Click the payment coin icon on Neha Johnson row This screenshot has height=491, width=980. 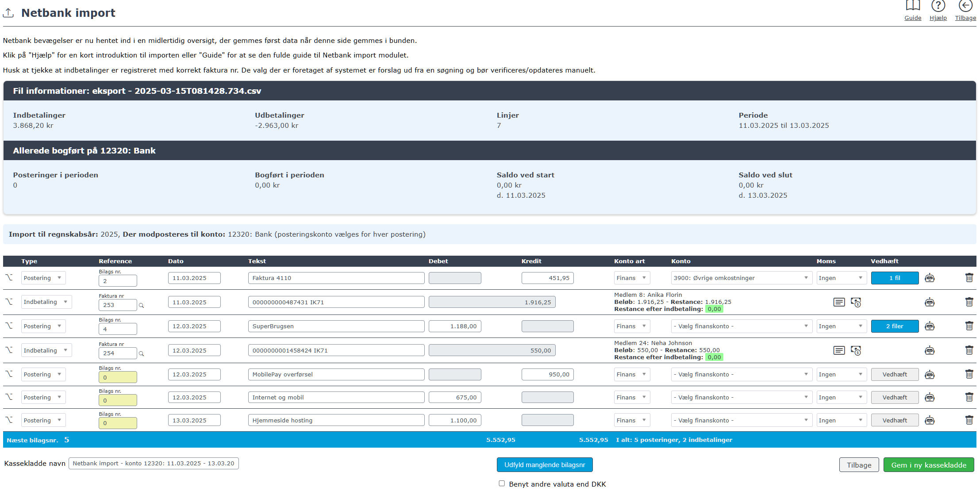tap(856, 350)
